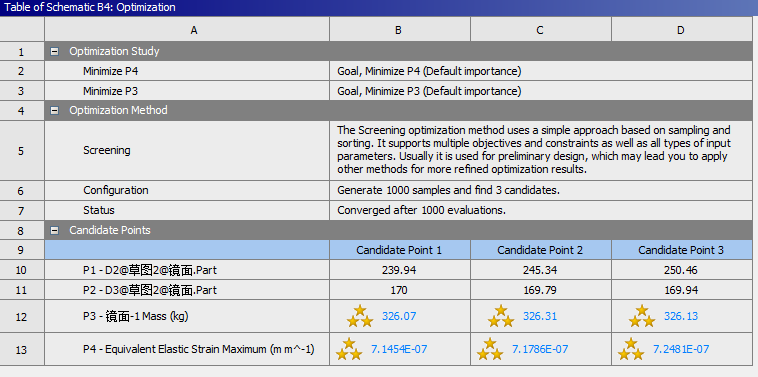This screenshot has height=377, width=758.
Task: Select the Screening method row
Action: tap(398, 150)
